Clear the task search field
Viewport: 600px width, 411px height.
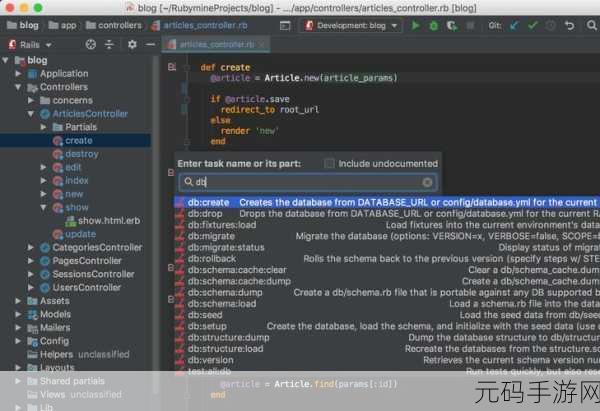427,183
